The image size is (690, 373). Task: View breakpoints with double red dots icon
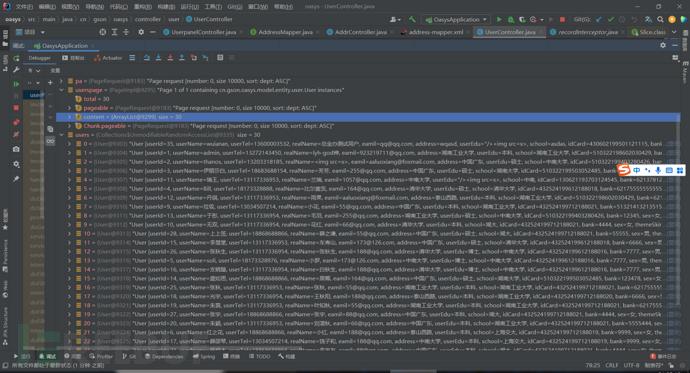[16, 122]
